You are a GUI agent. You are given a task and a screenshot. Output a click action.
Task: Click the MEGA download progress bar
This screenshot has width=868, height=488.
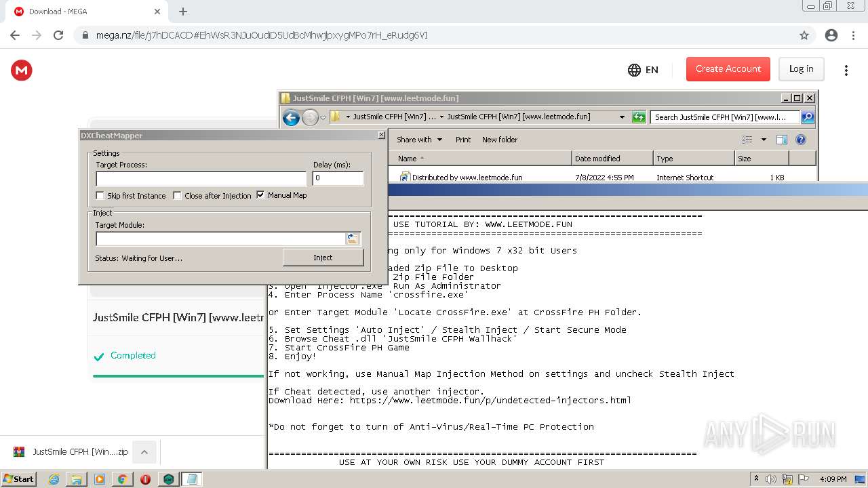coord(178,375)
